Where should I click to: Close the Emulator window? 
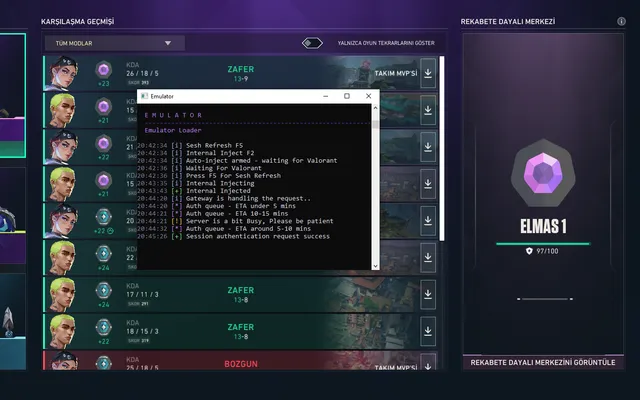tap(369, 96)
